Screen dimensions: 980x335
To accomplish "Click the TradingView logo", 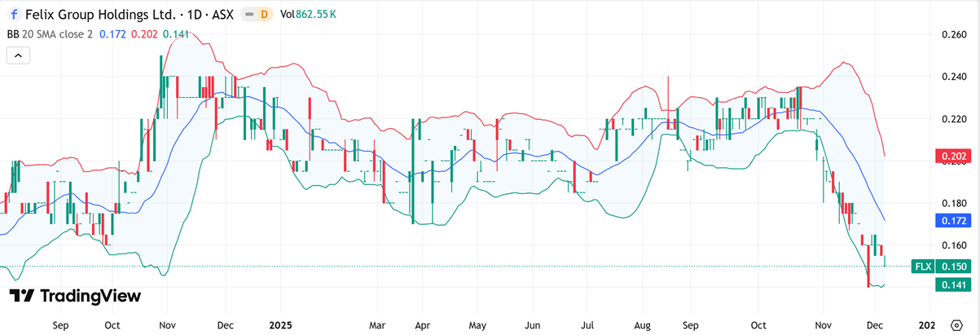I will [x=74, y=296].
